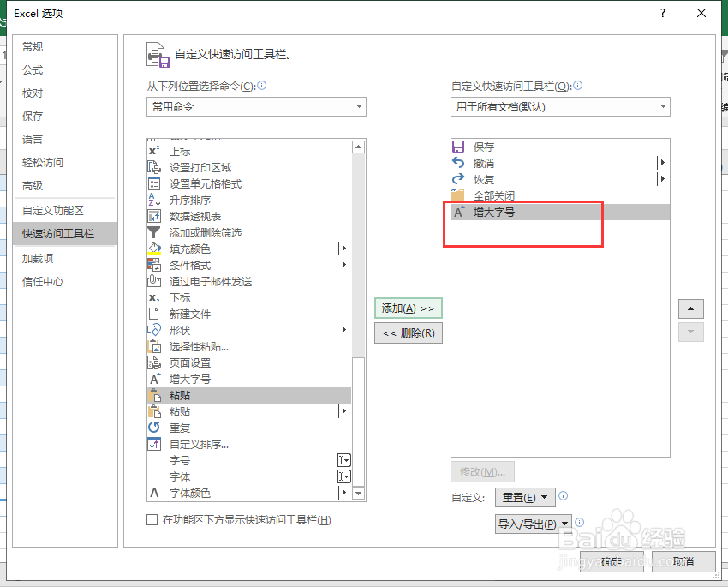Open the 轻松访问 options category
Viewport: 728px width, 587px height.
click(x=65, y=163)
